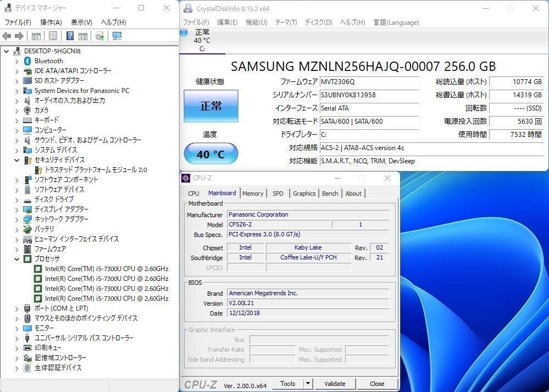Toggle the console tree show/hide toolbar icon

36,36
